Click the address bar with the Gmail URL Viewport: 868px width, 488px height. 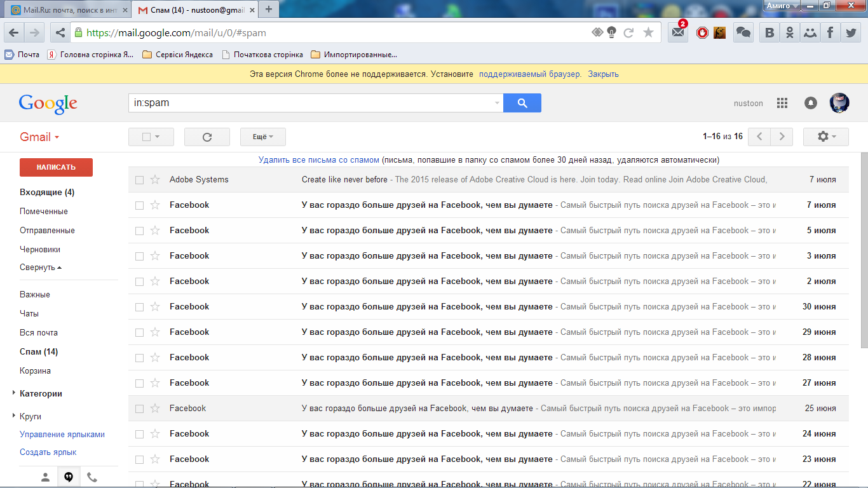pyautogui.click(x=330, y=32)
